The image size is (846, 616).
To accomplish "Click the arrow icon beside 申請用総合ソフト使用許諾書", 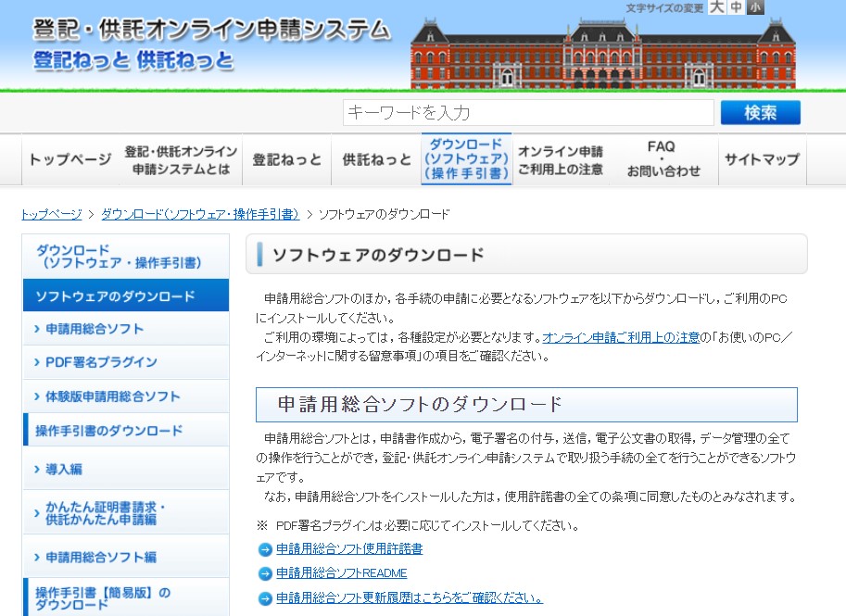I will pos(265,549).
